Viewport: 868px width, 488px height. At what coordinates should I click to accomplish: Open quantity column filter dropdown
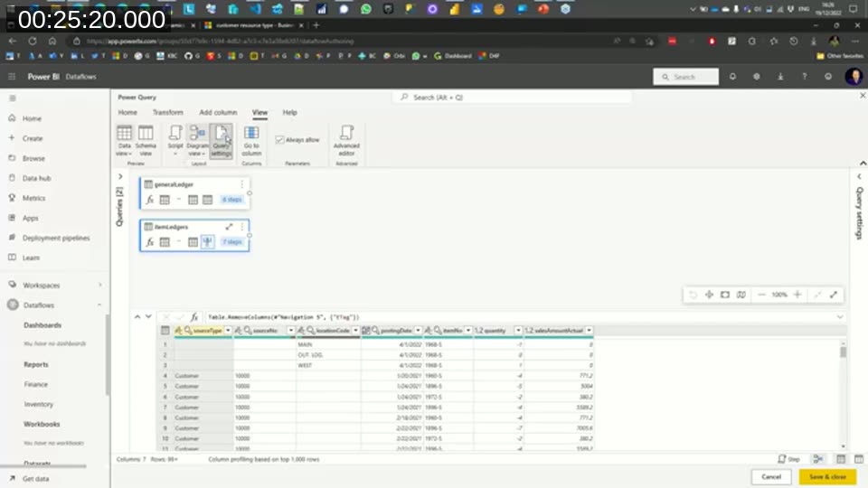(518, 331)
